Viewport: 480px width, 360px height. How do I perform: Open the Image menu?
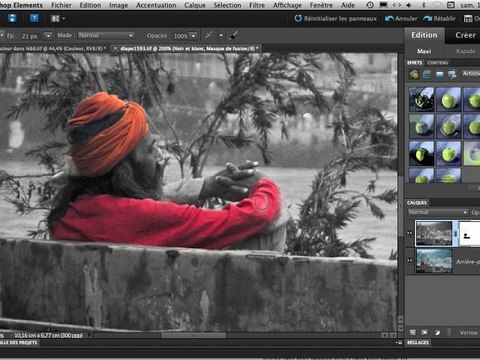tap(118, 5)
